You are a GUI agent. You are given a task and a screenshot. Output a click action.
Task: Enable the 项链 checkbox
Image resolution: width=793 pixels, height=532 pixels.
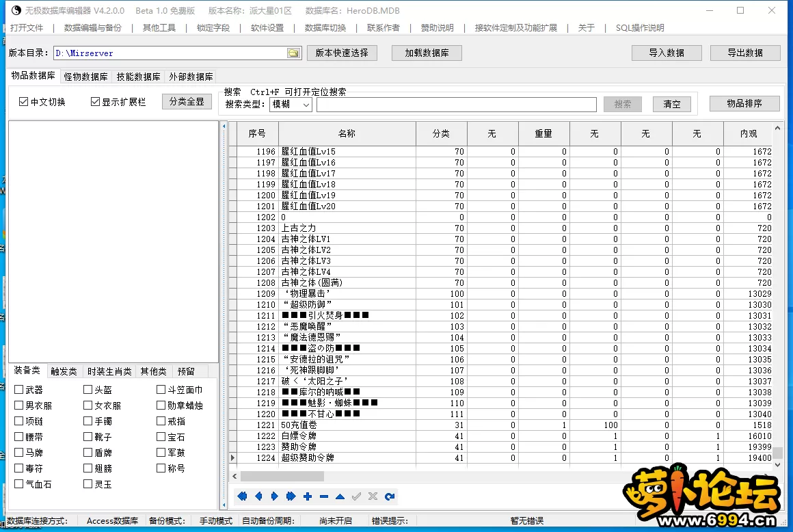tap(18, 421)
